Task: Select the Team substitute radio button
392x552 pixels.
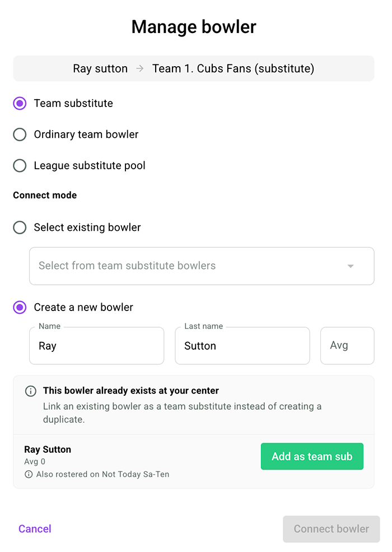Action: 20,104
